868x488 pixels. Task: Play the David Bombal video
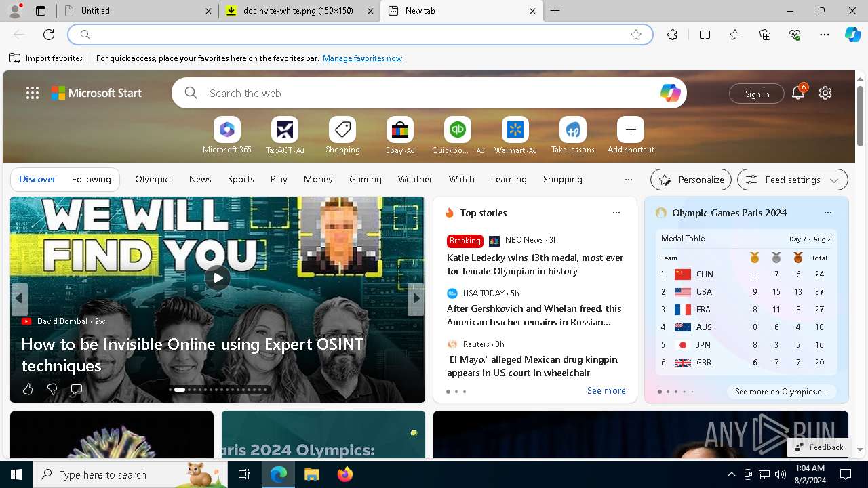pos(218,277)
